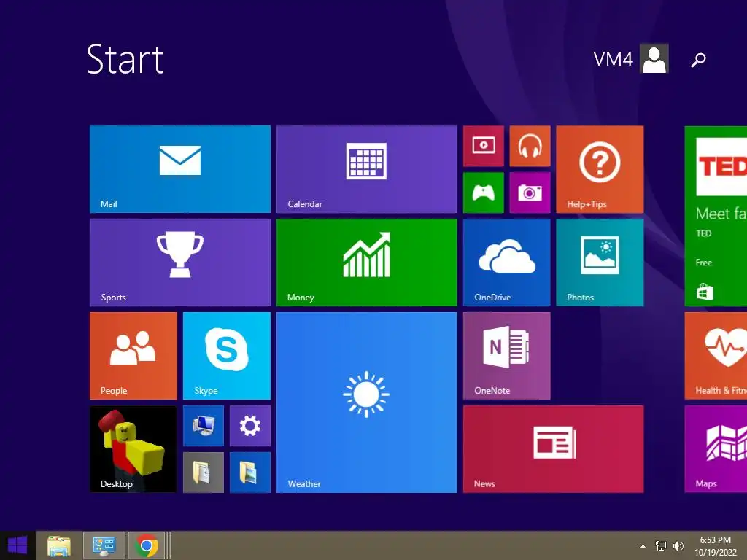747x560 pixels.
Task: Launch the Money tile
Action: [x=367, y=262]
